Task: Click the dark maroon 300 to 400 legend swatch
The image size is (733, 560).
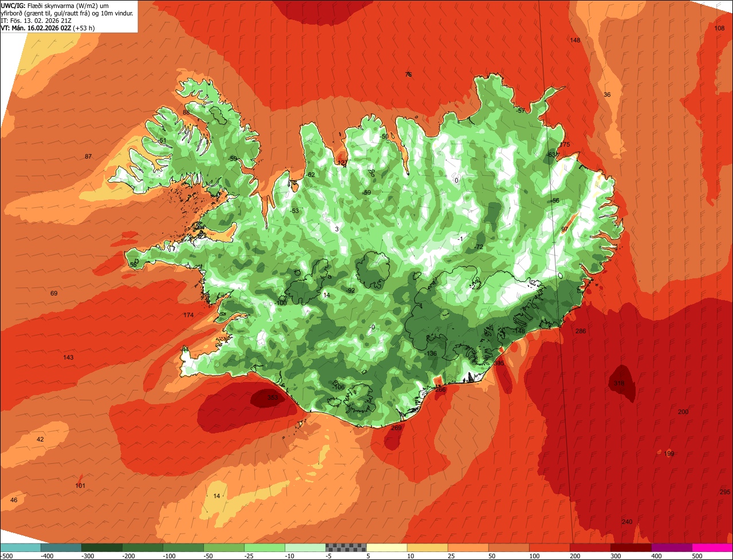Action: (x=631, y=547)
